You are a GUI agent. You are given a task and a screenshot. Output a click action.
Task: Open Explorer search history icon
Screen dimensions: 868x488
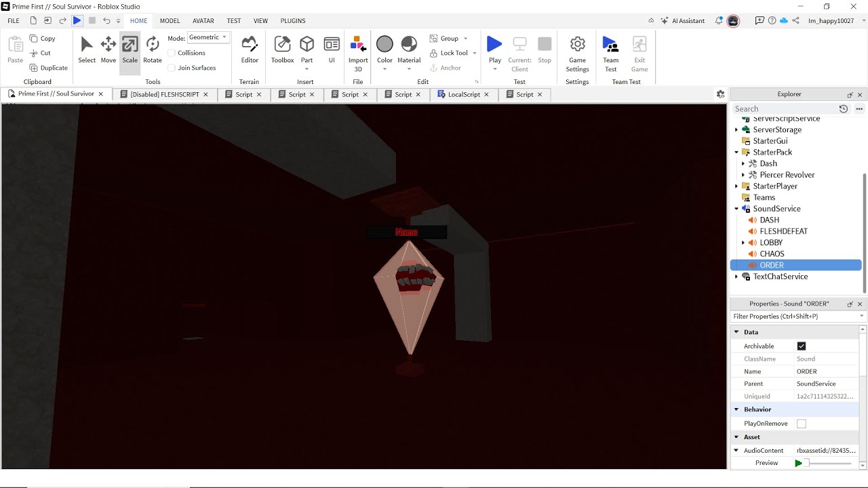point(844,108)
